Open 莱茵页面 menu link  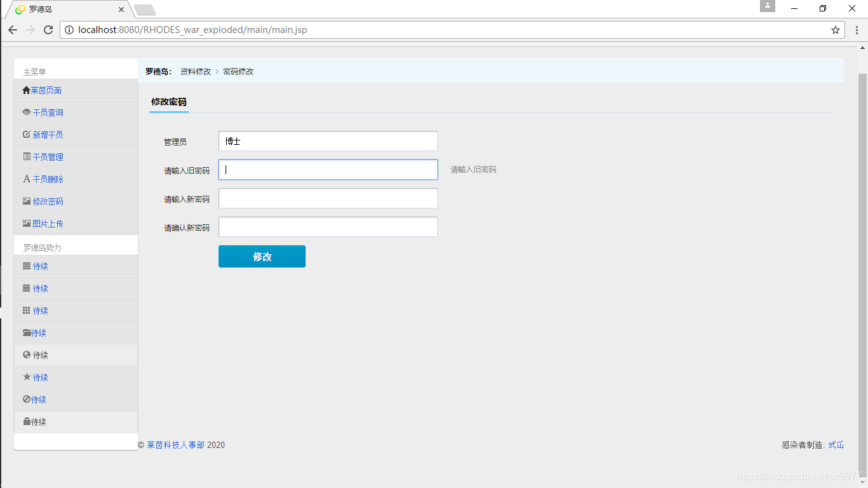point(46,90)
